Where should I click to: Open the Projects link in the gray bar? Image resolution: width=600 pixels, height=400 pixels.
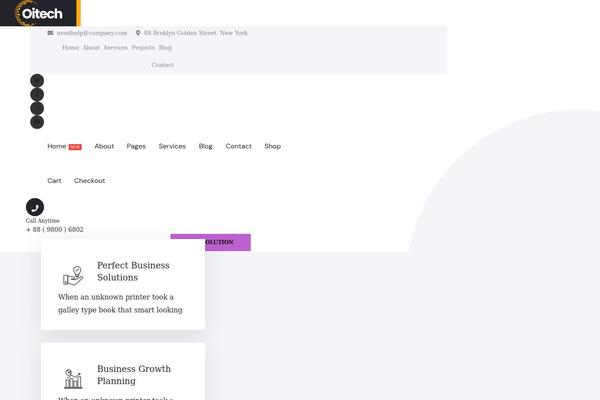click(143, 48)
